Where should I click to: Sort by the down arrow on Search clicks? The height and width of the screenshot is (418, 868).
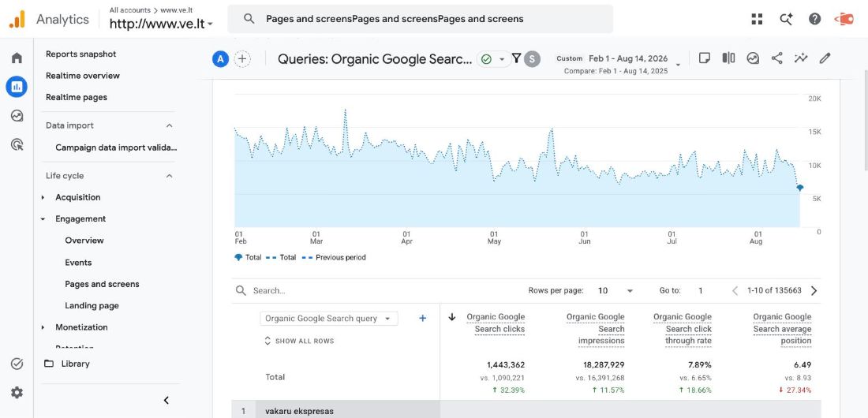[x=451, y=317]
